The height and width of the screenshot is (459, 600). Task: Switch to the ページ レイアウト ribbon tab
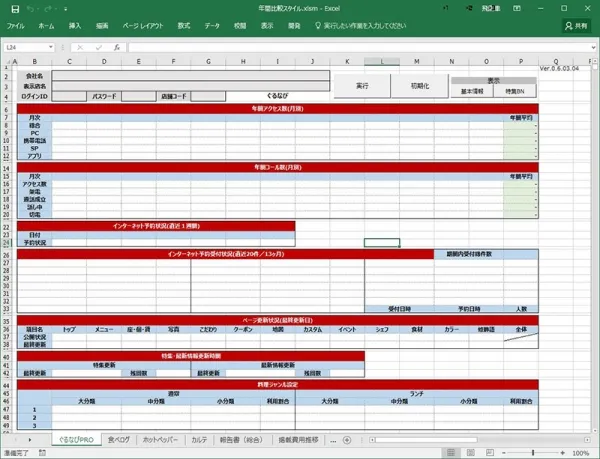point(143,26)
